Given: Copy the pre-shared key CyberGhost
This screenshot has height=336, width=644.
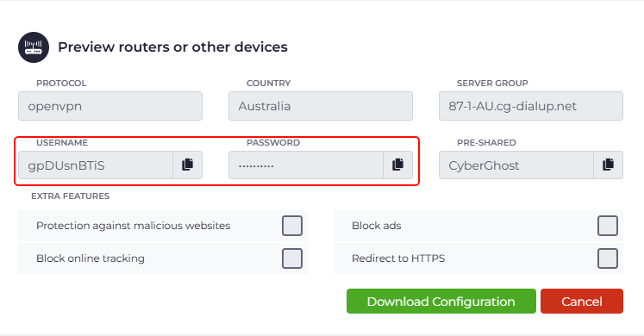Looking at the screenshot, I should [609, 165].
